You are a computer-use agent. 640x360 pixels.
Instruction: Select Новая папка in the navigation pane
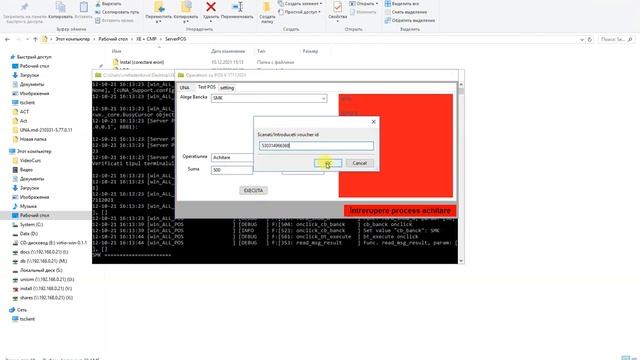(33, 139)
